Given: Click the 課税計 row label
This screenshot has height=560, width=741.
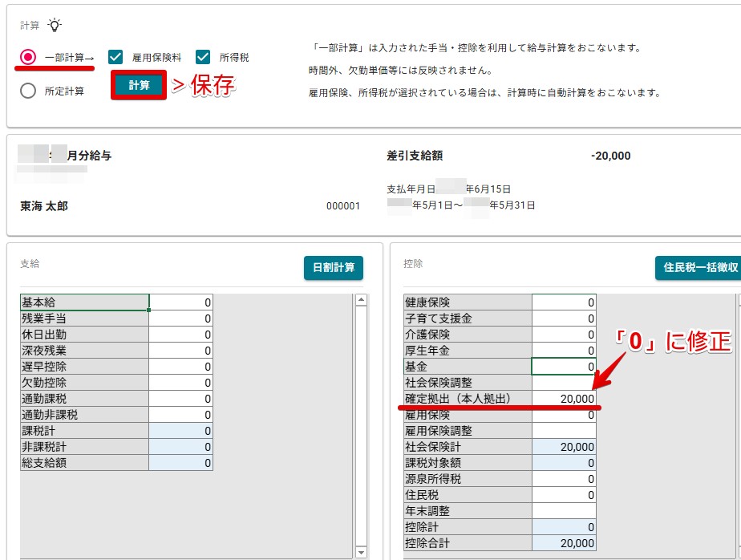Looking at the screenshot, I should tap(84, 431).
